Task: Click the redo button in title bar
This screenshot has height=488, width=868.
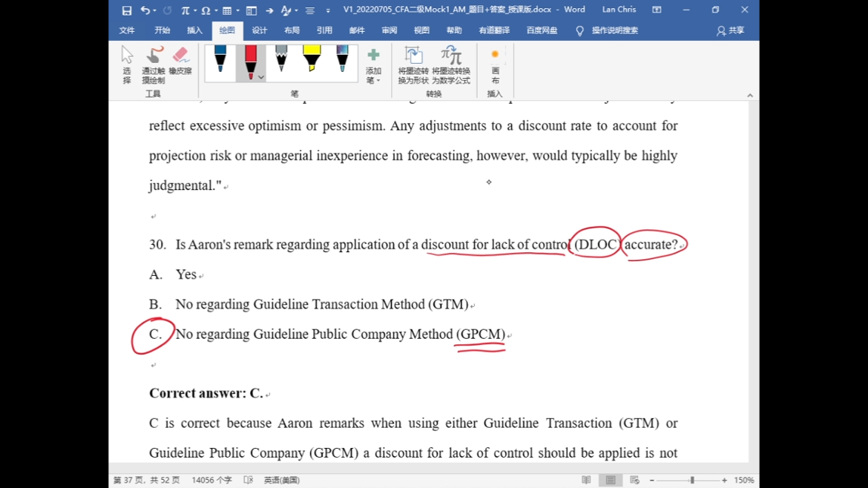Action: (167, 10)
